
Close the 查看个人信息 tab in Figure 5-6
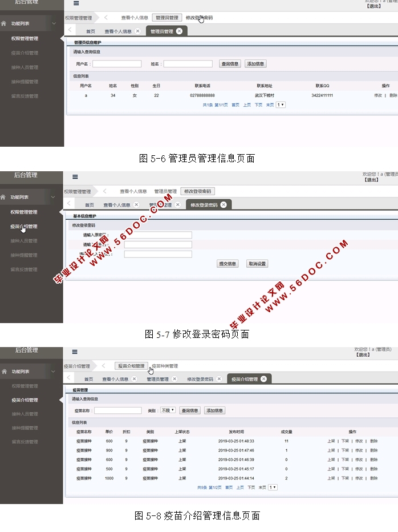tap(137, 31)
